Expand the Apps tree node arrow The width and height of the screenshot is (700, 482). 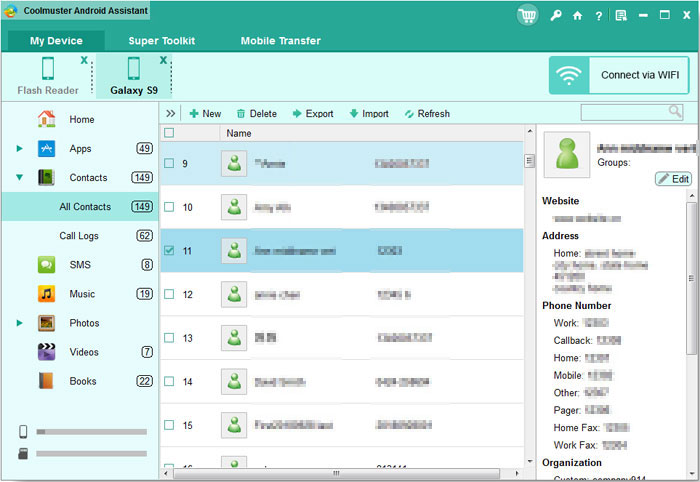pos(19,148)
